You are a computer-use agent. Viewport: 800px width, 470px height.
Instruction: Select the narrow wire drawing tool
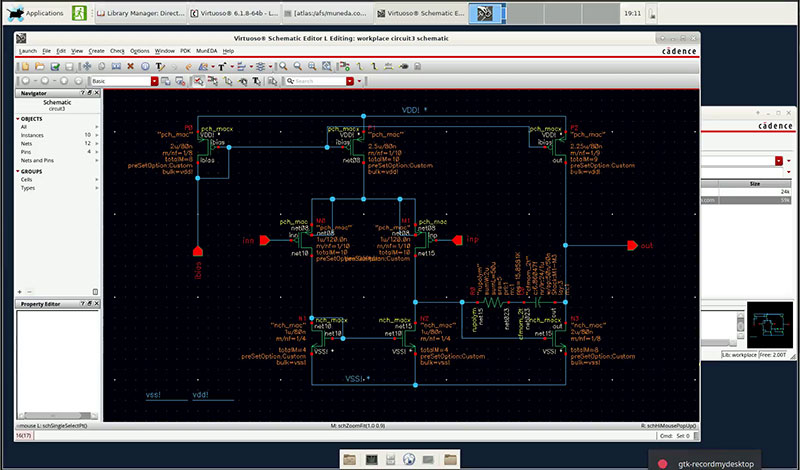pos(360,66)
